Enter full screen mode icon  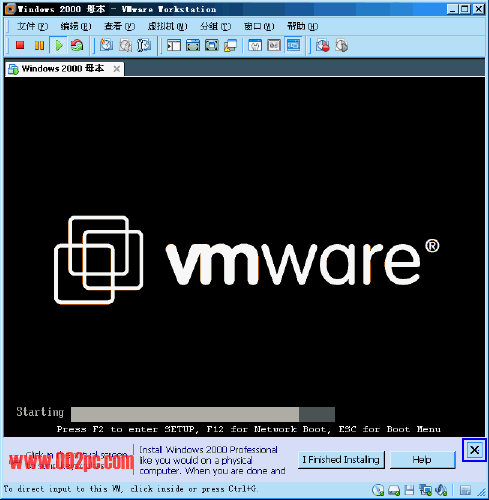click(212, 45)
